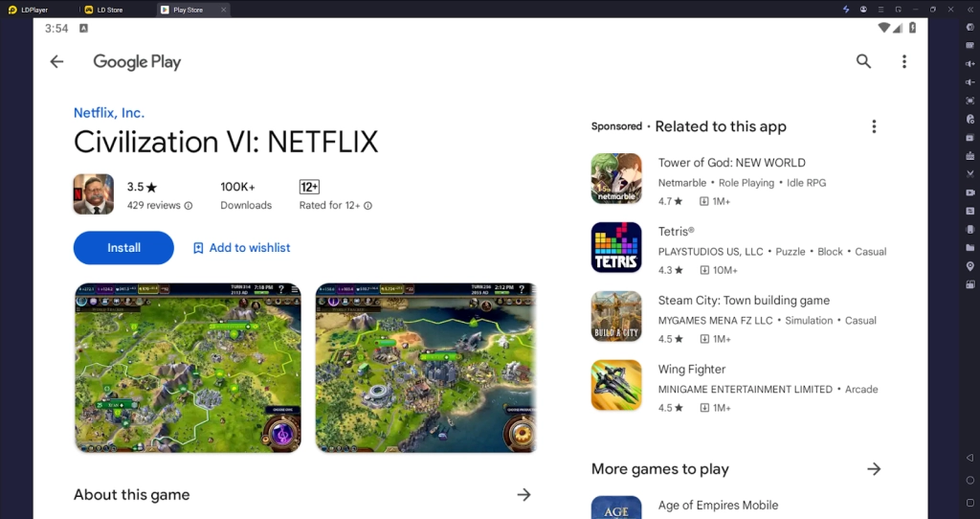This screenshot has width=980, height=519.
Task: Click the shake device sidebar icon
Action: [x=970, y=230]
